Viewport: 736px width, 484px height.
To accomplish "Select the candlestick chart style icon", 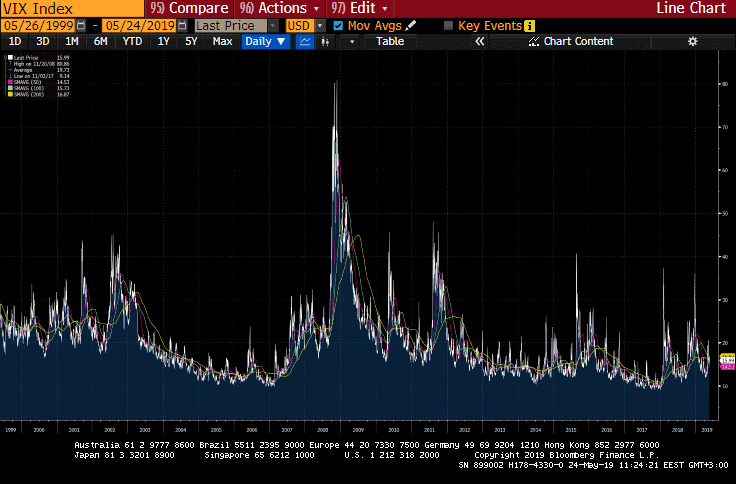I will [x=325, y=41].
